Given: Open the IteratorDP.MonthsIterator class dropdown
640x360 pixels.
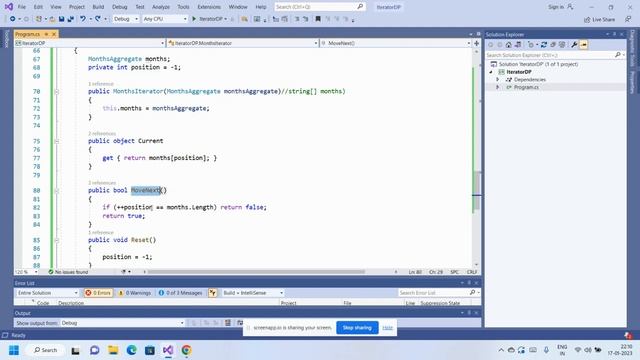Looking at the screenshot, I should pos(242,43).
